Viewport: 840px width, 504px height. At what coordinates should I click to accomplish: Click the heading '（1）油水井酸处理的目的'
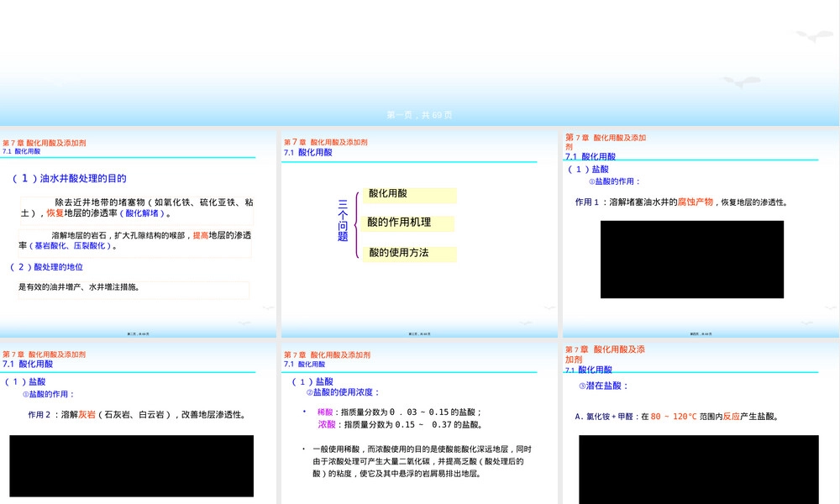point(69,178)
